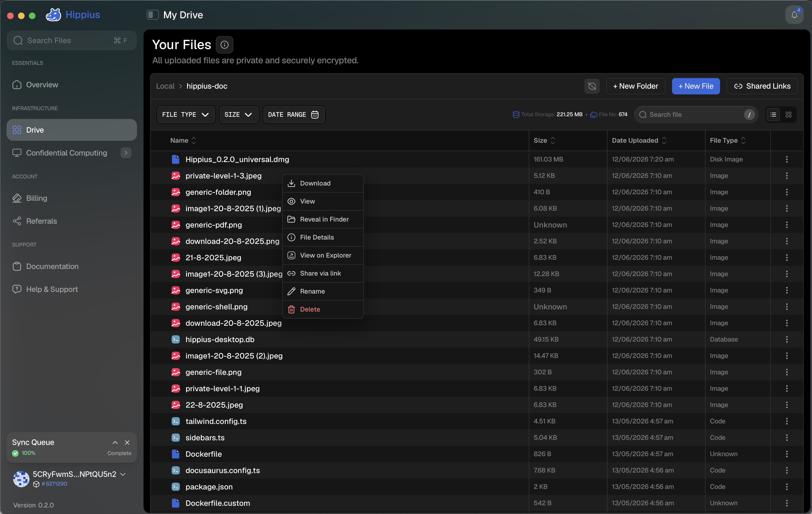
Task: Open Referrals in sidebar
Action: coord(71,221)
